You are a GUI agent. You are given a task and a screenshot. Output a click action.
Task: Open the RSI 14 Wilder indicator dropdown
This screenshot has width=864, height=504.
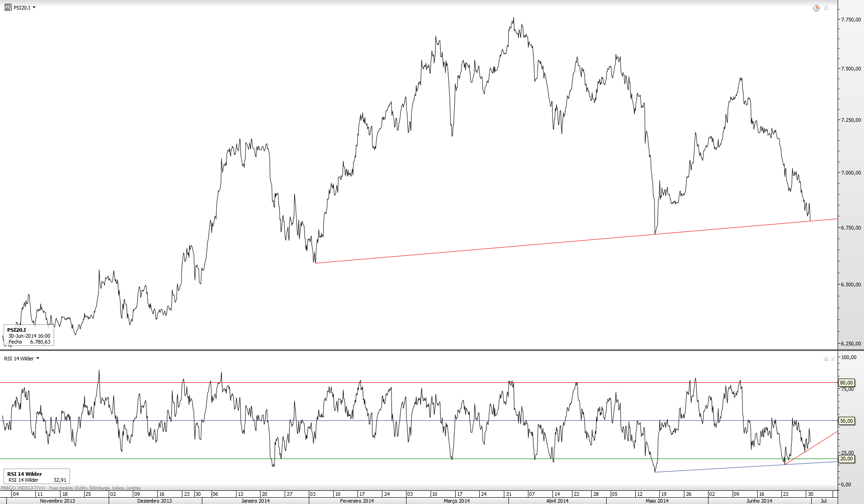(x=38, y=358)
